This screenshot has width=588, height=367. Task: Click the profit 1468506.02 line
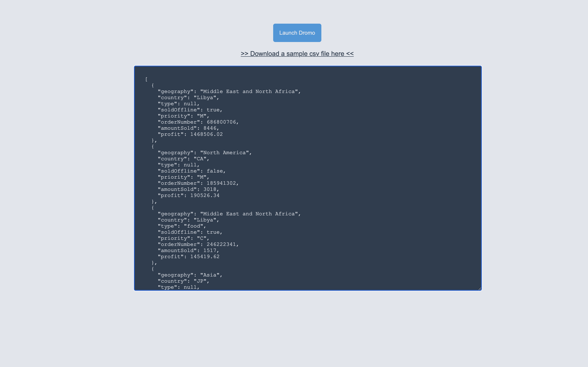[x=190, y=134]
